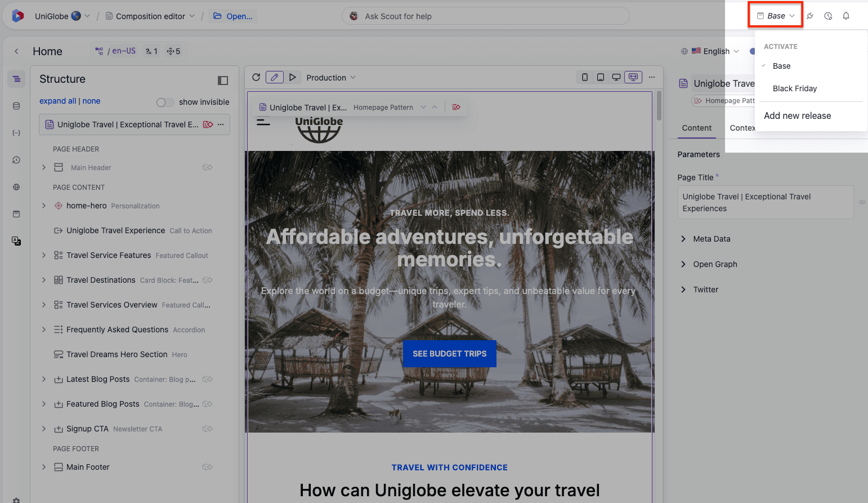Click the Page Title text field
Screen dimensions: 868x503
click(x=766, y=202)
